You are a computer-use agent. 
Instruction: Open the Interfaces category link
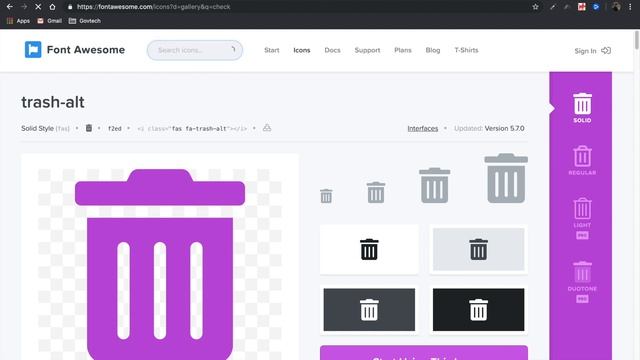pyautogui.click(x=422, y=129)
